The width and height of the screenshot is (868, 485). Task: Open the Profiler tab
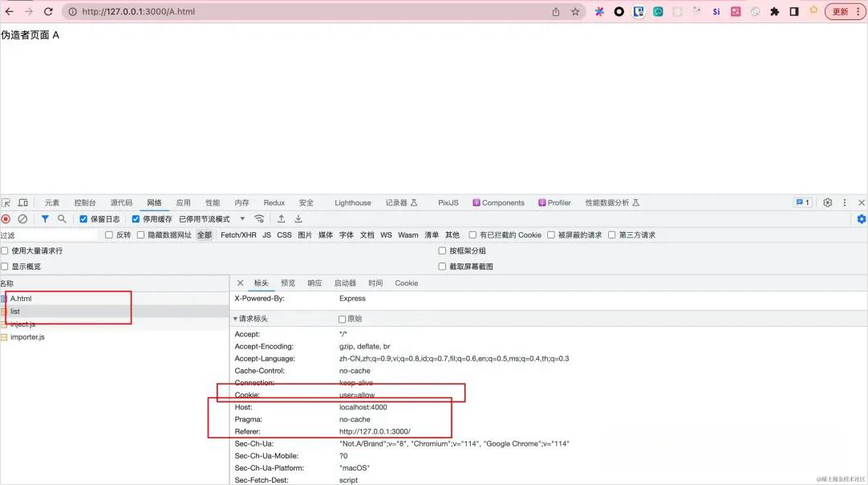pos(554,203)
